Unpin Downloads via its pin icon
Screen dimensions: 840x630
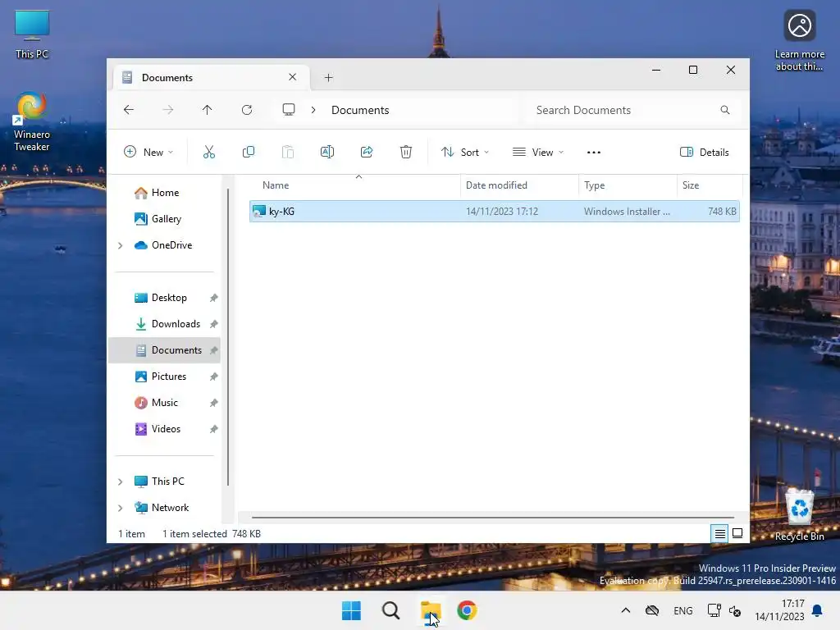pyautogui.click(x=214, y=324)
